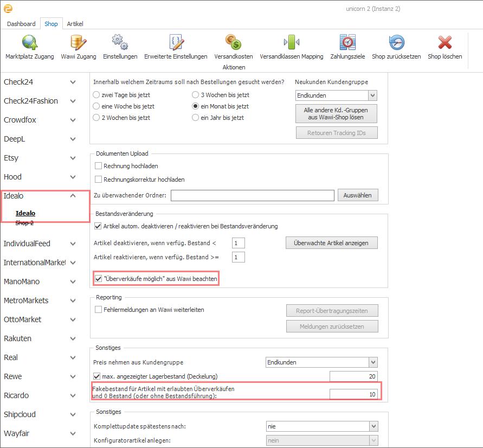
Task: Click Shop löschen red X icon
Action: coord(445,42)
